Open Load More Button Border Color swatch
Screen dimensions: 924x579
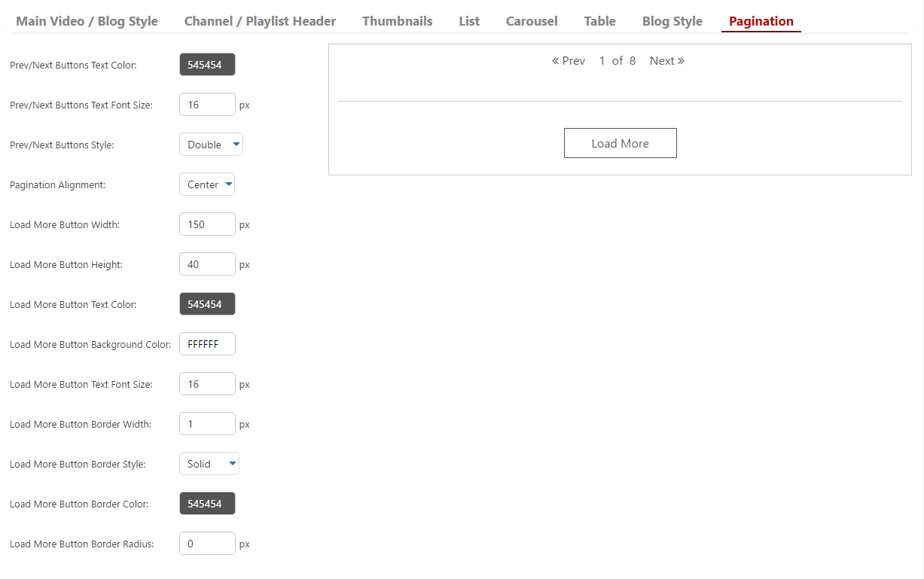(x=207, y=504)
